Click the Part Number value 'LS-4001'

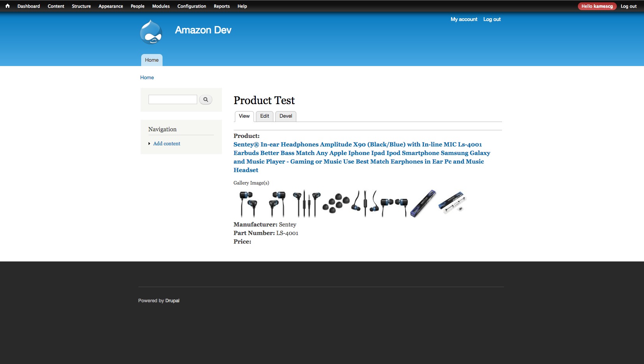(x=287, y=233)
